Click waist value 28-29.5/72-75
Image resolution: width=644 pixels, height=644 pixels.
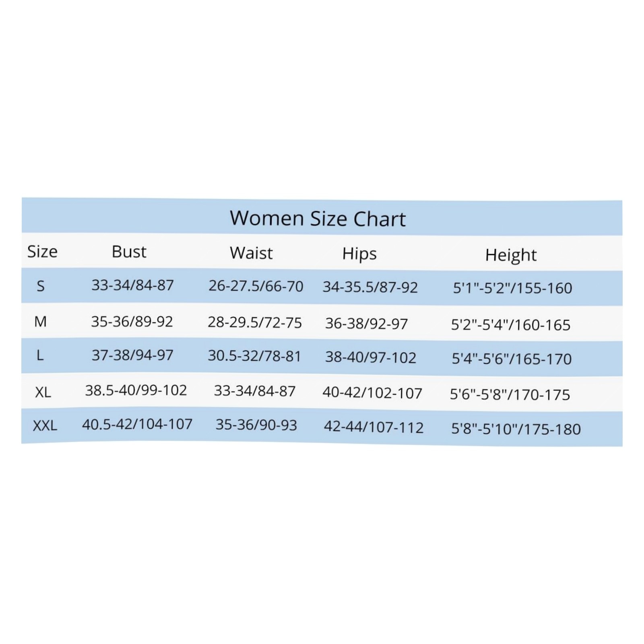coord(255,322)
